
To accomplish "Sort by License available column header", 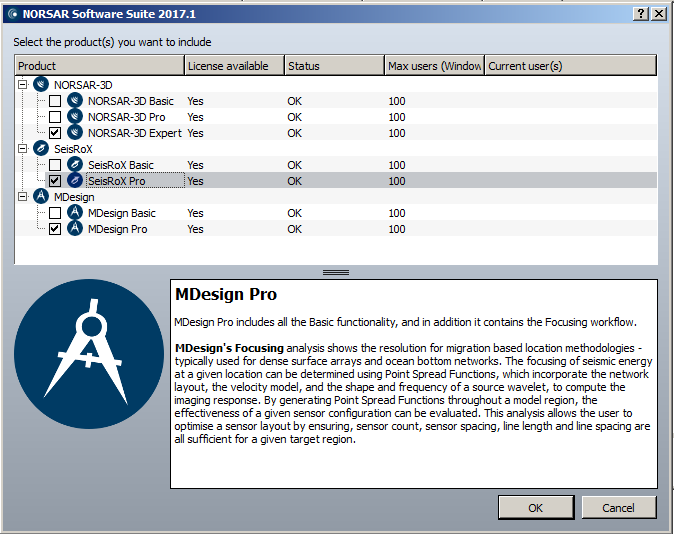I will coord(235,66).
